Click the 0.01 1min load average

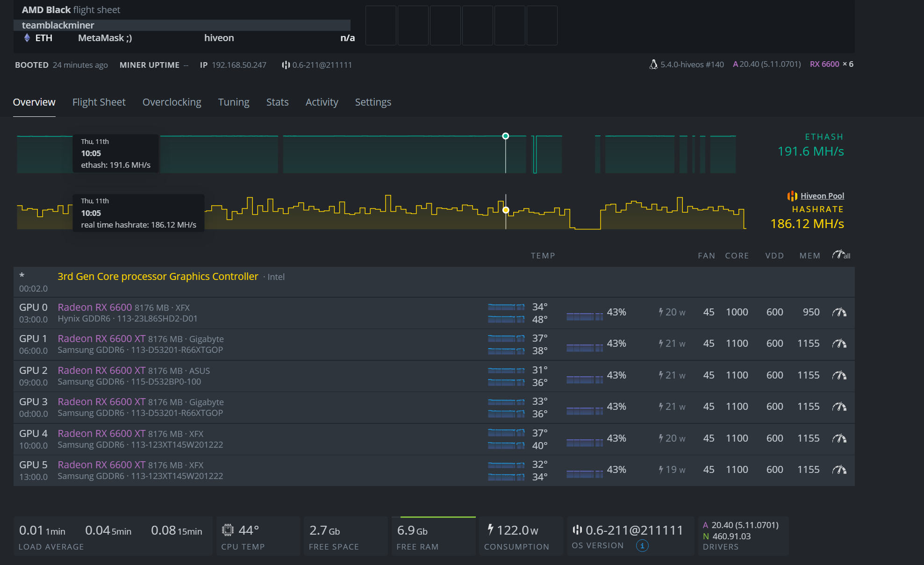(x=42, y=530)
